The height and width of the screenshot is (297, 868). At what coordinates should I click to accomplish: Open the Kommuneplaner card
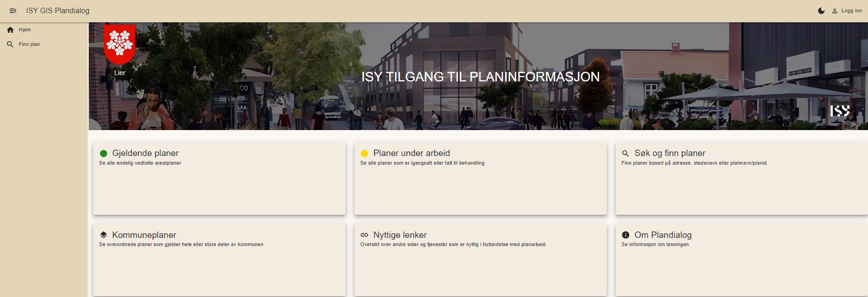tap(219, 264)
